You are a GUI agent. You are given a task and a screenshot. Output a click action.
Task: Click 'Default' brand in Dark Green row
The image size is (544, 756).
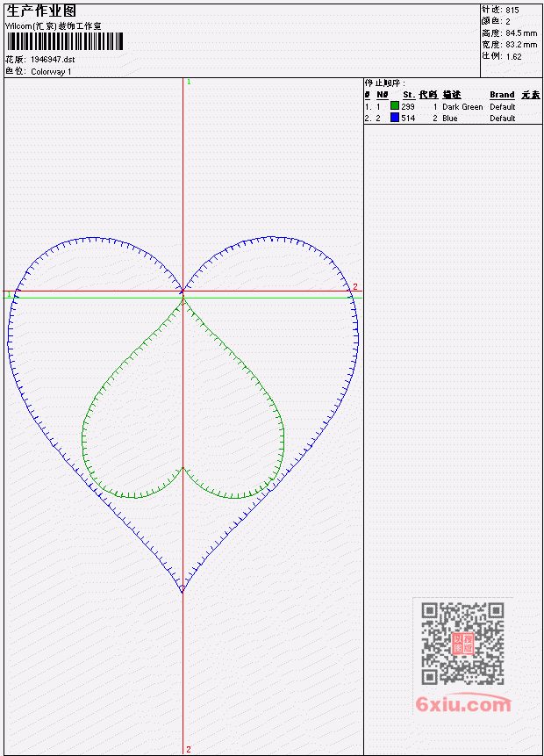point(503,106)
